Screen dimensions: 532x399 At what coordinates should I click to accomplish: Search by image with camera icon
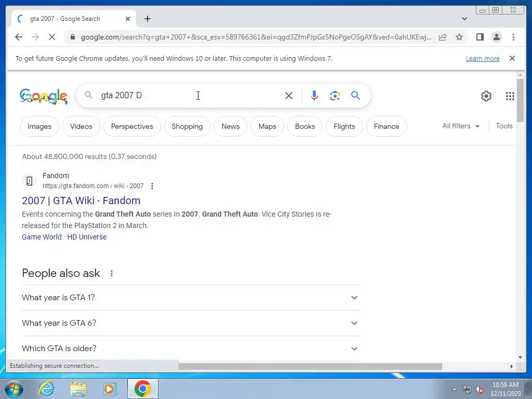pyautogui.click(x=335, y=96)
